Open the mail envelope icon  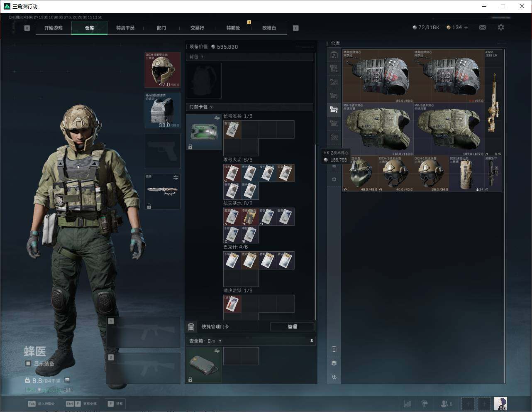click(483, 27)
